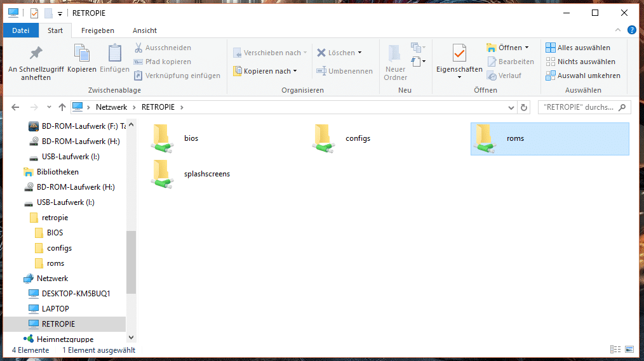Screen dimensions: 644x361
Task: Click Pfad kopieren in the ribbon
Action: point(163,62)
